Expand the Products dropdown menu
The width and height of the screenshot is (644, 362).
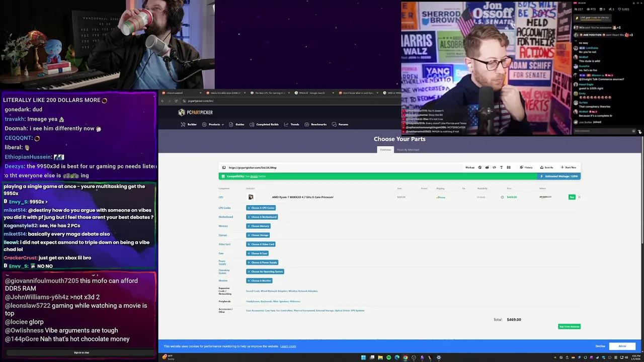[213, 124]
